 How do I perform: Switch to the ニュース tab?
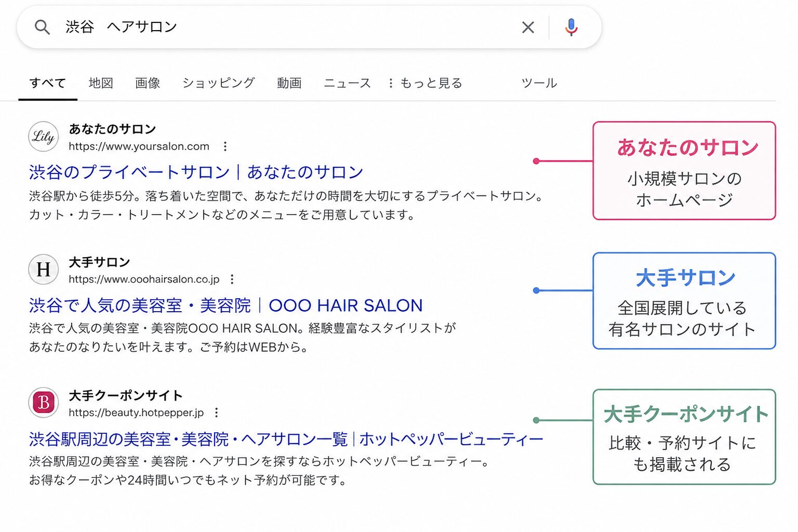(x=347, y=83)
